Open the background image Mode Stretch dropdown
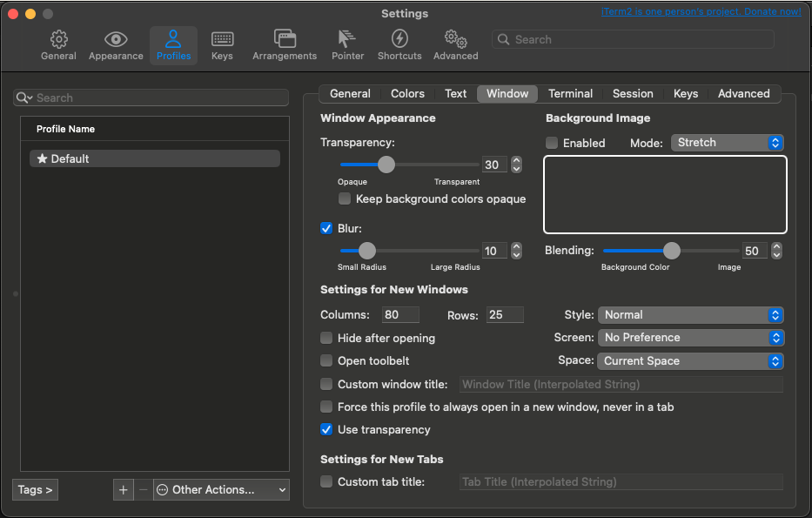Image resolution: width=812 pixels, height=518 pixels. pyautogui.click(x=727, y=143)
